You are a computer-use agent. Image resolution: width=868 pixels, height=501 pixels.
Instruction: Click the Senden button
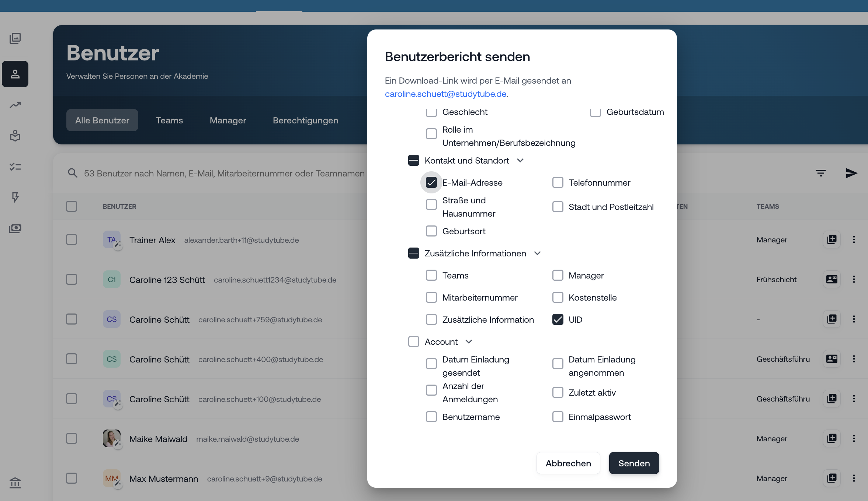(634, 463)
